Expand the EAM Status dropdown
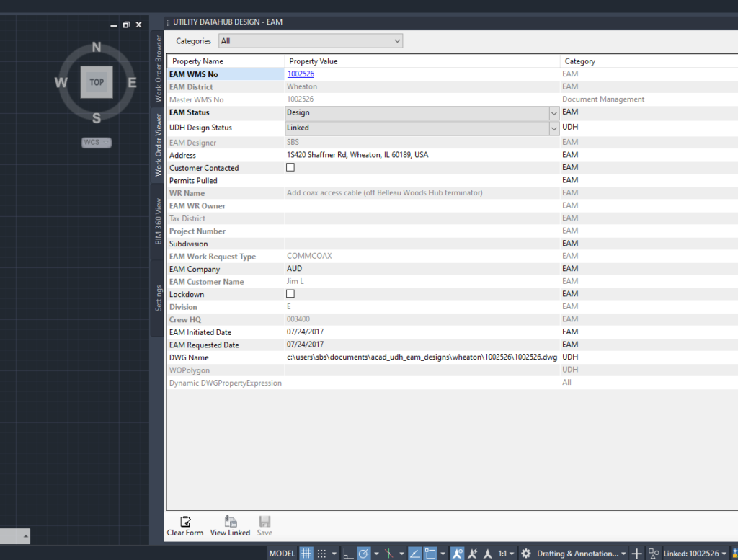 [553, 113]
